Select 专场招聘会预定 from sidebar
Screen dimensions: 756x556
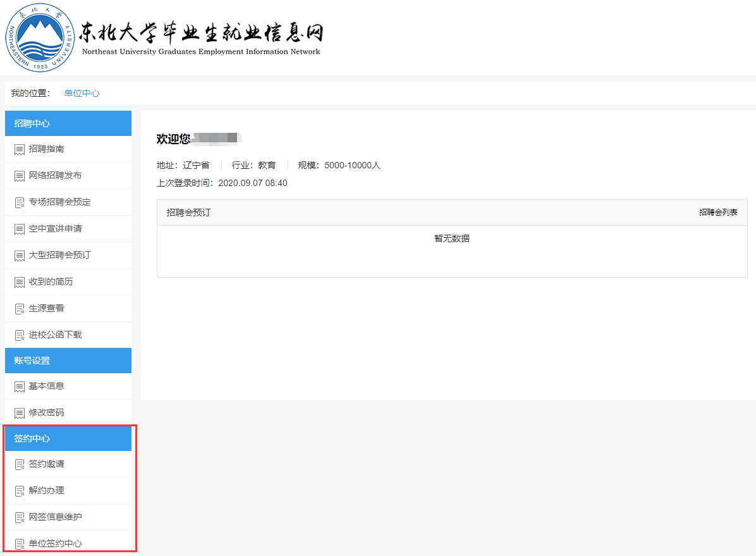click(68, 202)
